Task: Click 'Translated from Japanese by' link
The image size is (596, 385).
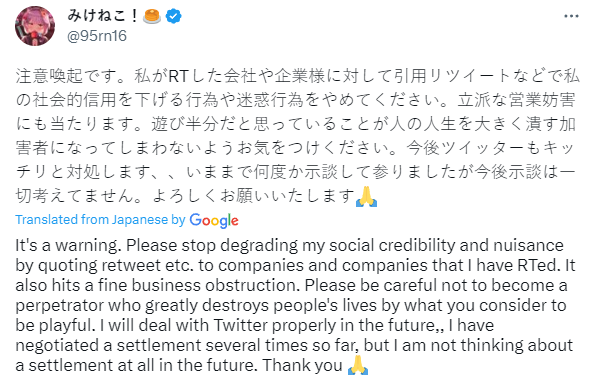Action: point(100,220)
